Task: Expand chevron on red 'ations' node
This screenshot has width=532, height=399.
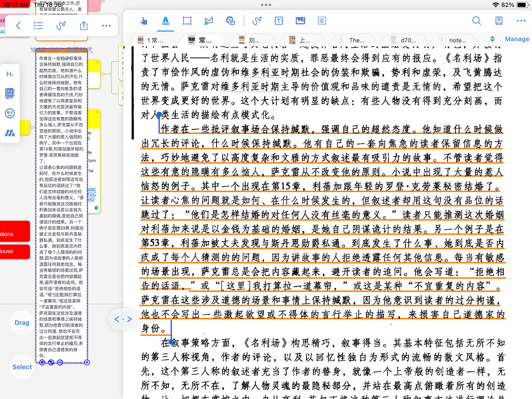Action: (x=27, y=223)
